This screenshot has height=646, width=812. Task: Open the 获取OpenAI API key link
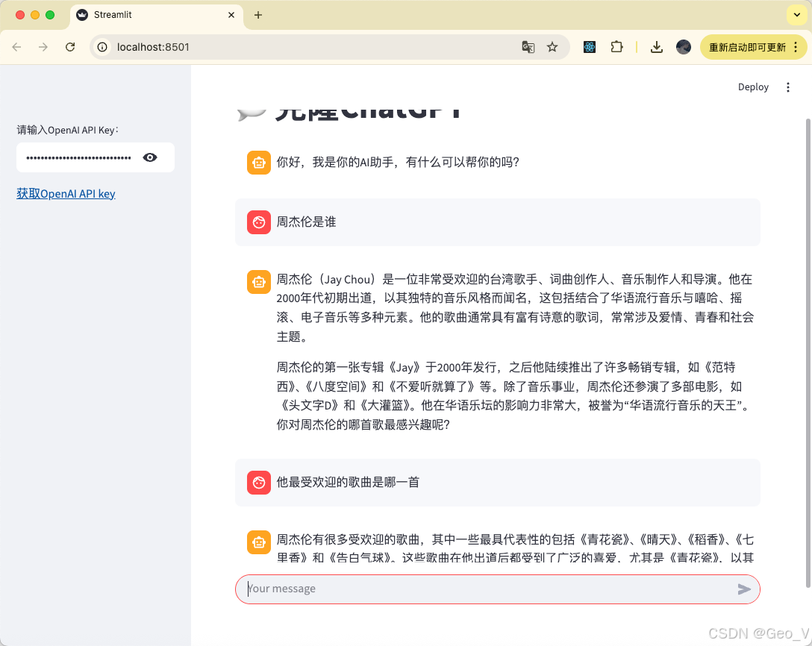(x=66, y=193)
